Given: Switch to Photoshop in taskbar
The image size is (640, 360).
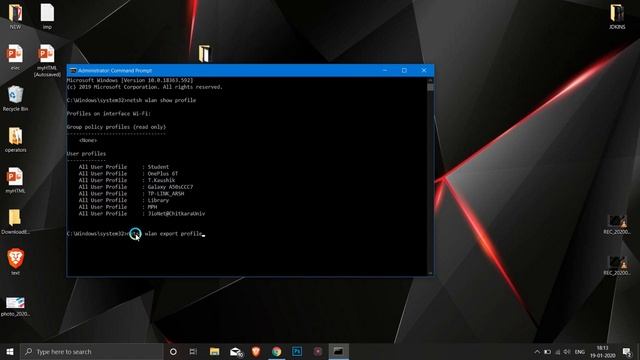Looking at the screenshot, I should click(x=297, y=351).
